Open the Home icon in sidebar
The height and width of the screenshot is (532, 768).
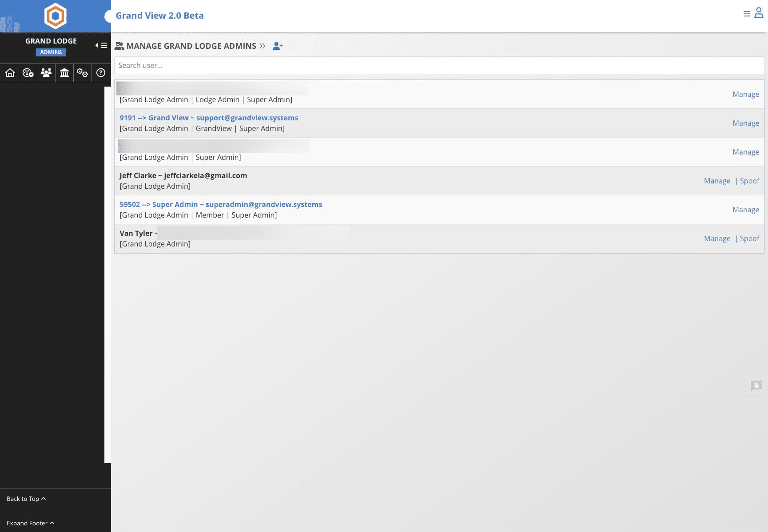tap(10, 73)
